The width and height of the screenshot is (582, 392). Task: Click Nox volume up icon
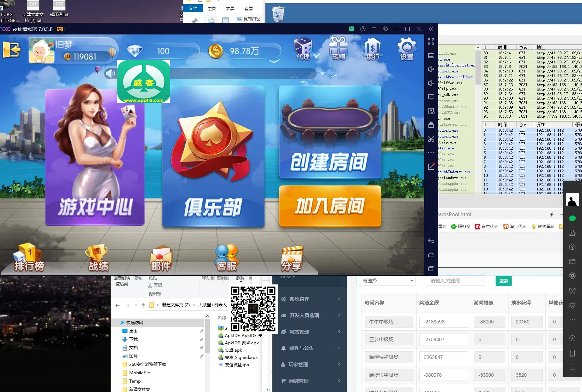[431, 69]
